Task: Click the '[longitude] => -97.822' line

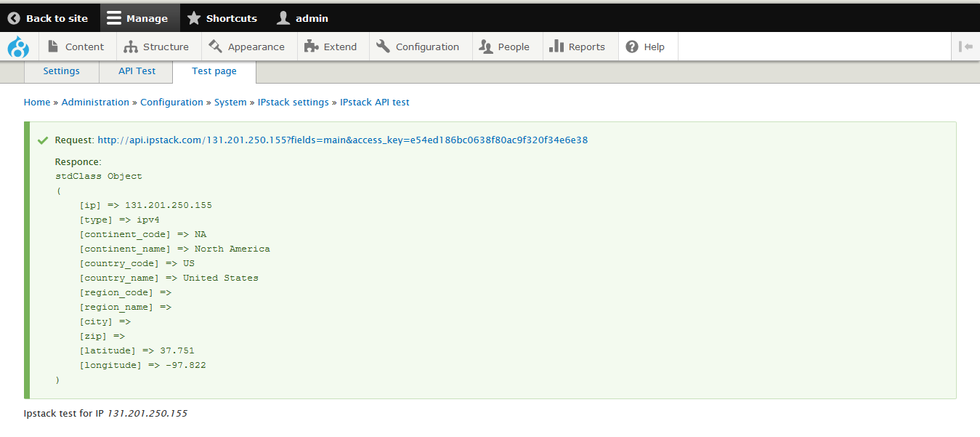Action: (x=143, y=365)
